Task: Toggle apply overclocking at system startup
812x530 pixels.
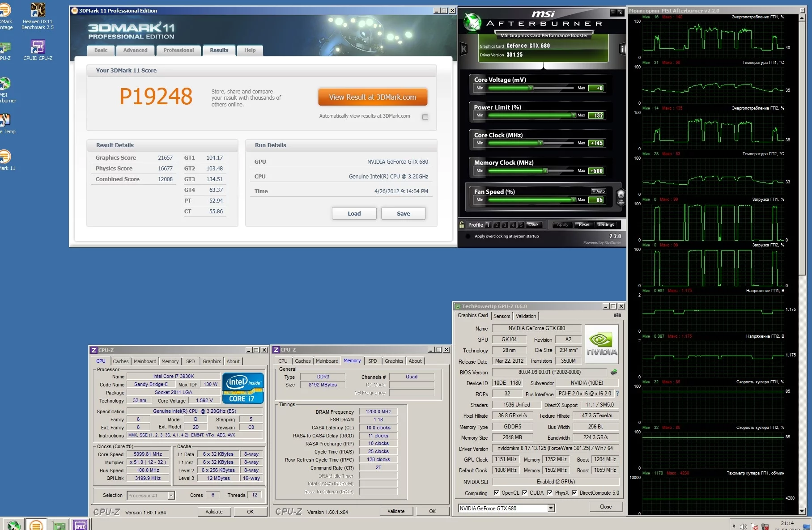Action: click(x=468, y=236)
